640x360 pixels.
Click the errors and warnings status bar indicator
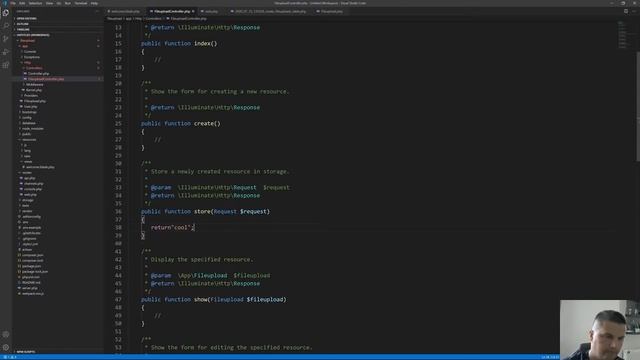point(10,357)
